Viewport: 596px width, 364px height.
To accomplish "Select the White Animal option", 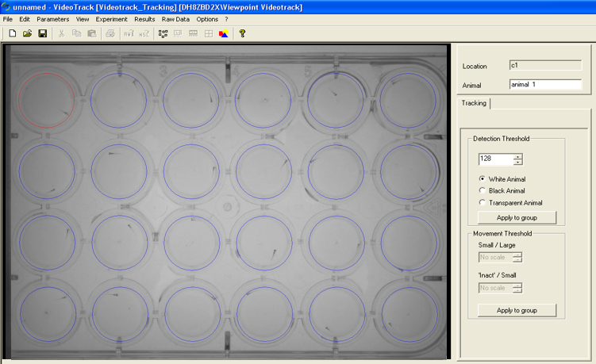I will click(483, 179).
